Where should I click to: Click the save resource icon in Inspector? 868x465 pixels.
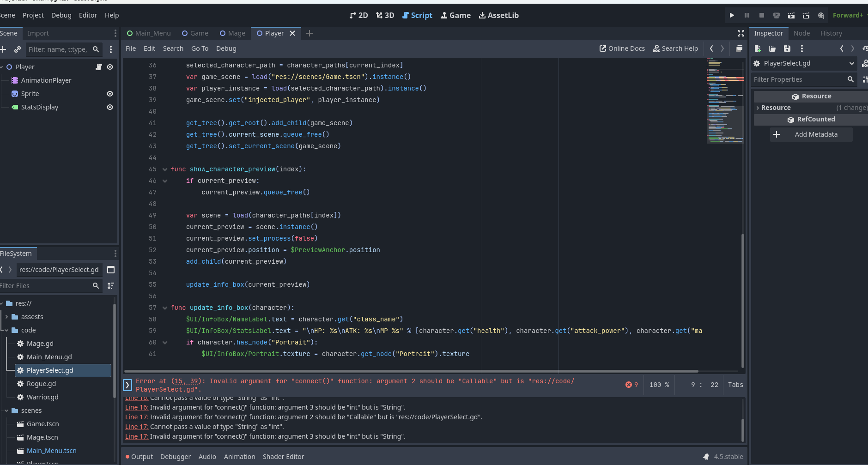coord(787,48)
